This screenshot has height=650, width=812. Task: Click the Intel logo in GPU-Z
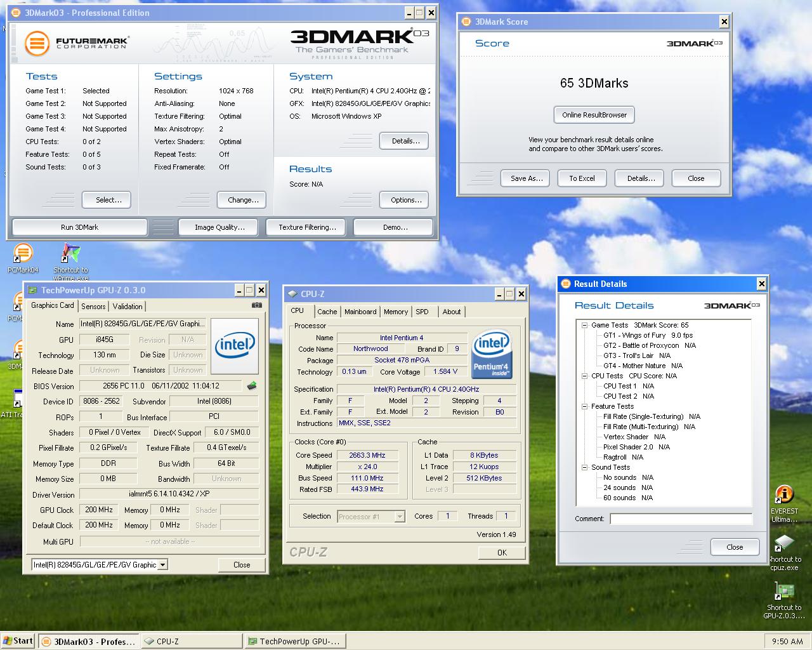click(x=235, y=345)
